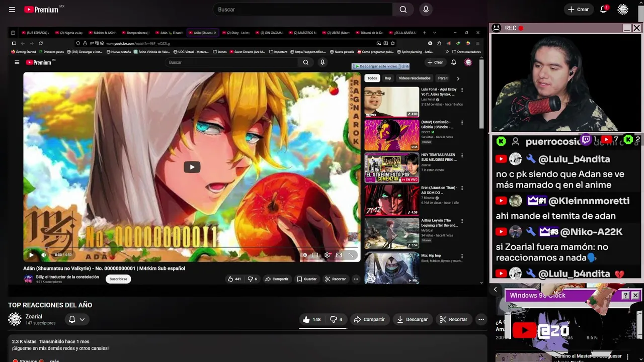Open the Zoarial channel avatar
The image size is (644, 362).
(15, 319)
